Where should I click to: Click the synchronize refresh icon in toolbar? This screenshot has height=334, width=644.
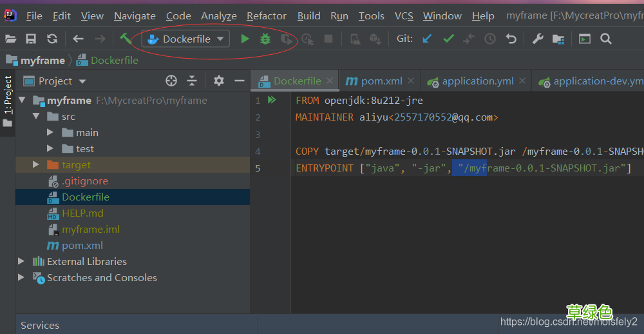52,39
